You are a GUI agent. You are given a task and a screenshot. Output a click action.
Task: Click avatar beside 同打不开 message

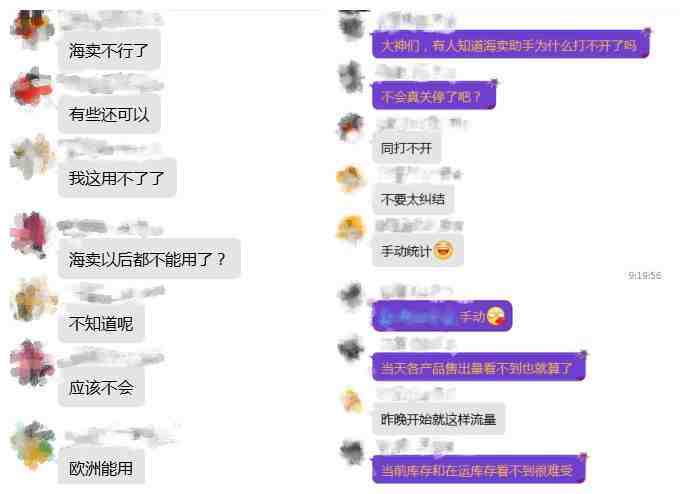350,127
